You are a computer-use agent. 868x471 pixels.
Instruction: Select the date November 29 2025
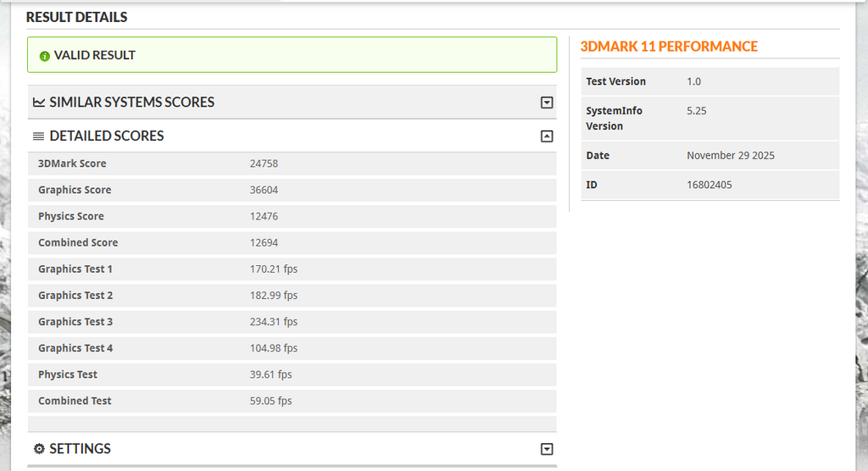click(731, 156)
